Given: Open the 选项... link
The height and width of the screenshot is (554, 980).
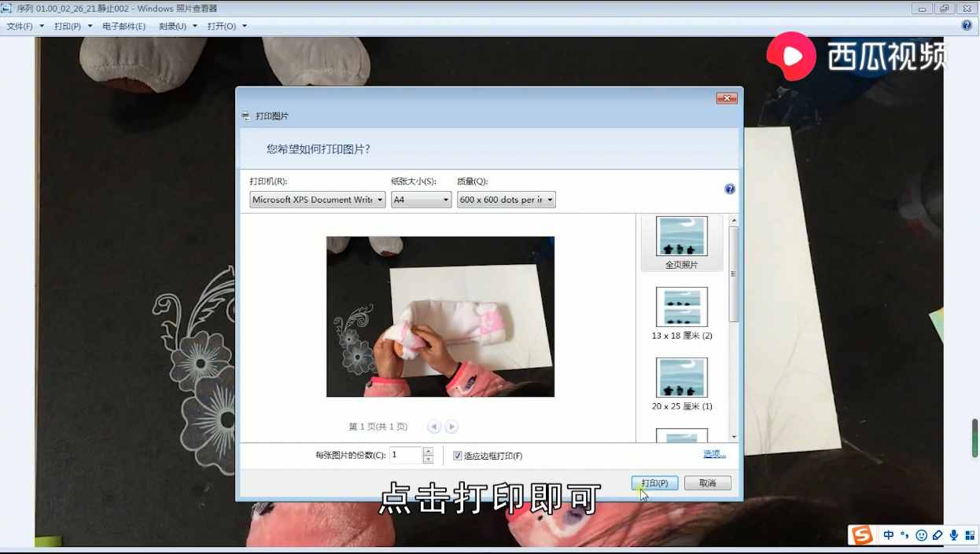Looking at the screenshot, I should pos(714,454).
